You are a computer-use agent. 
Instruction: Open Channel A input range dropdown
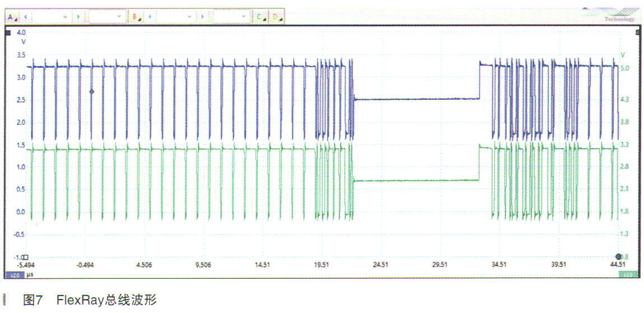(52, 17)
